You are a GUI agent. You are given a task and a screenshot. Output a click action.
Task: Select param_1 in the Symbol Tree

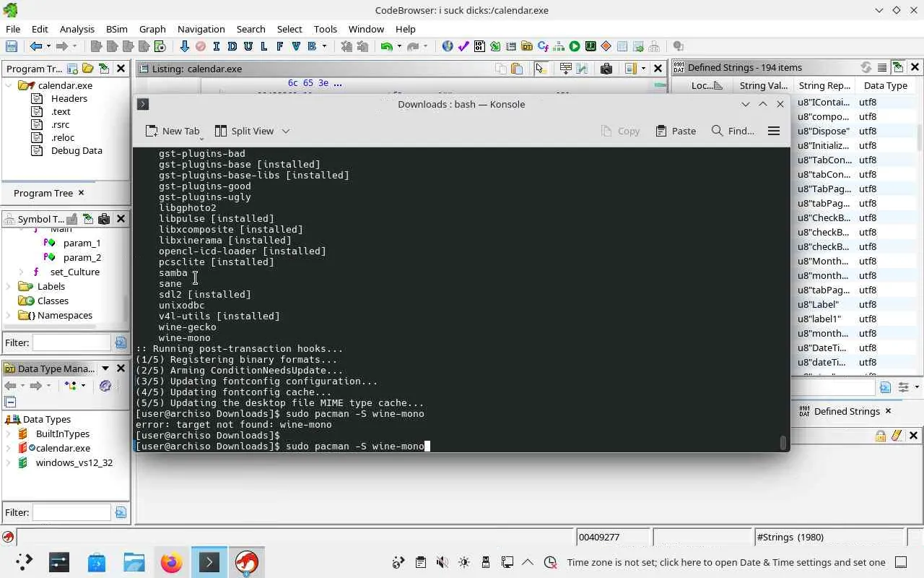coord(82,243)
